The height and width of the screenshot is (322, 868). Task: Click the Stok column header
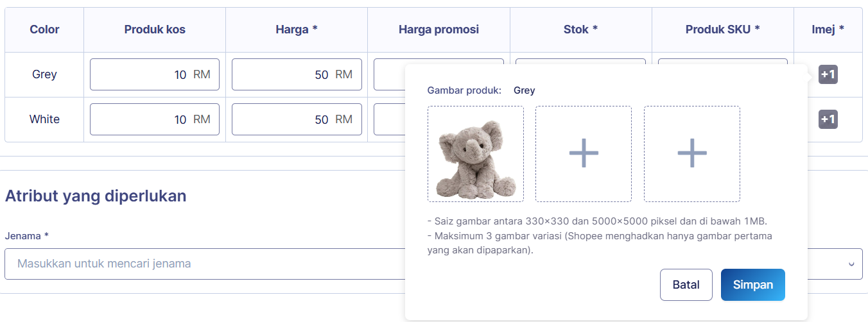click(x=580, y=30)
